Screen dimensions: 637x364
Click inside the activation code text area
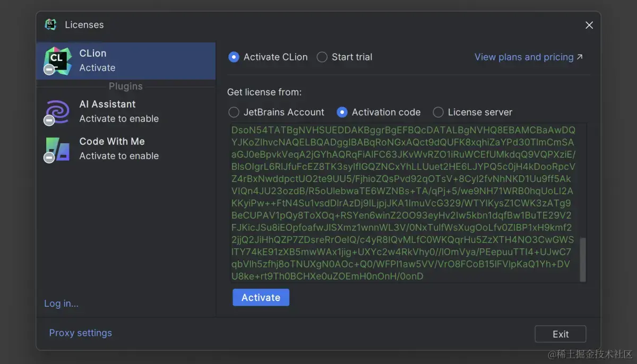(x=408, y=203)
